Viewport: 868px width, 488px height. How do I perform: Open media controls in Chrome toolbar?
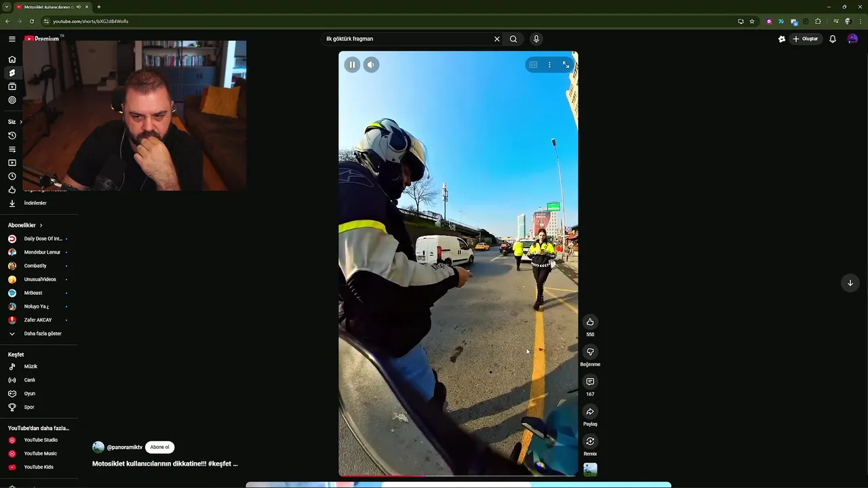pyautogui.click(x=836, y=21)
